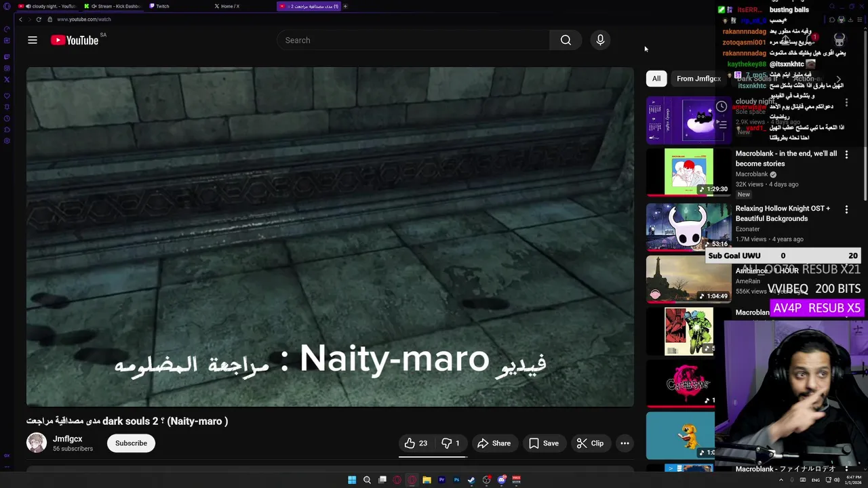Open the Macroblank in the end video thumbnail
This screenshot has height=488, width=868.
pos(689,172)
